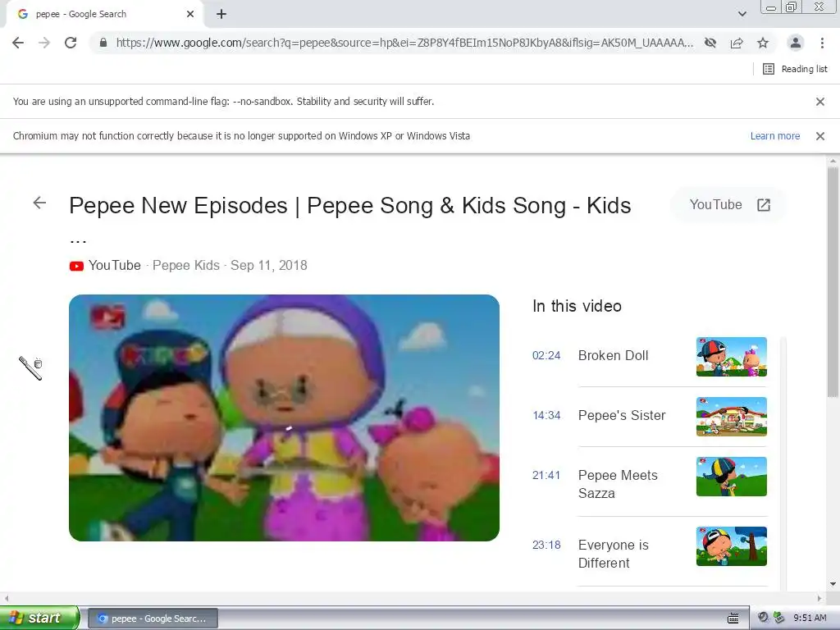Image resolution: width=840 pixels, height=630 pixels.
Task: Click the red YouTube logo icon
Action: click(76, 266)
